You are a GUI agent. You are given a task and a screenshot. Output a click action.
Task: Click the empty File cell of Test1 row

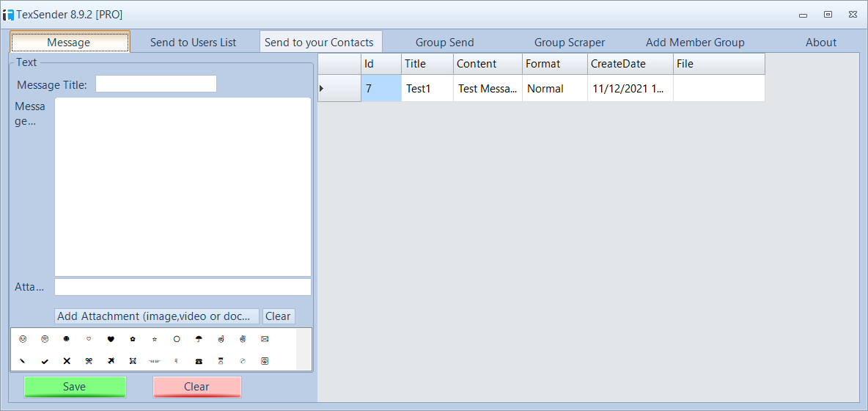click(x=719, y=88)
